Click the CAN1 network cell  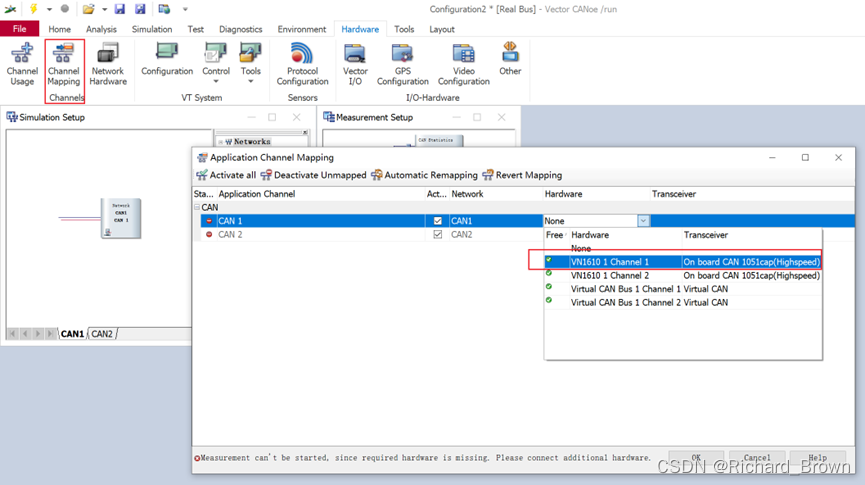pyautogui.click(x=496, y=221)
